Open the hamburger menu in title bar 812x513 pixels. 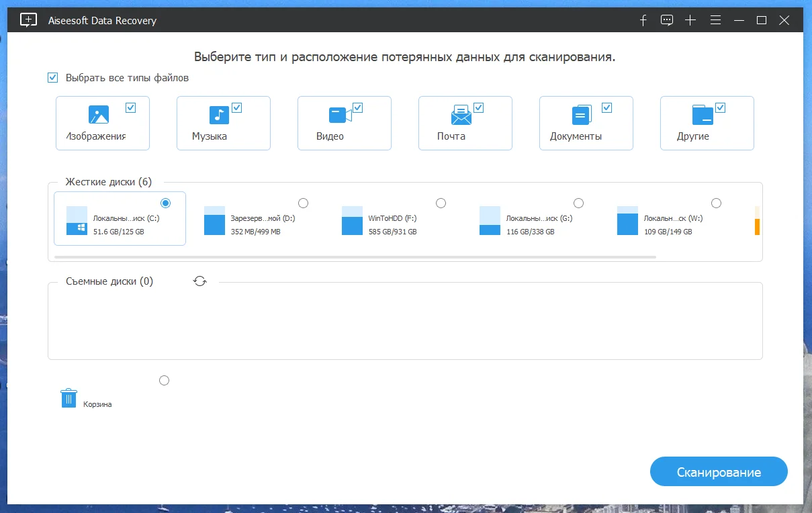716,20
